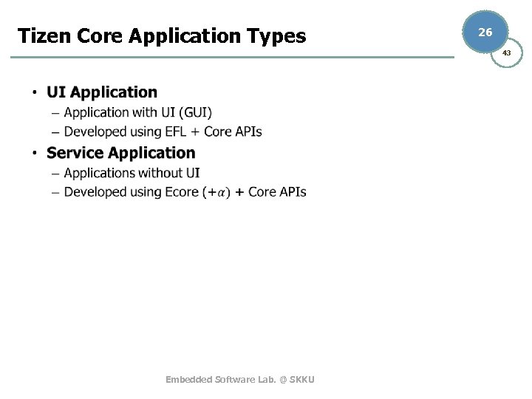The image size is (532, 399).
Task: Click the blue slide number 26 circle
Action: 485,32
